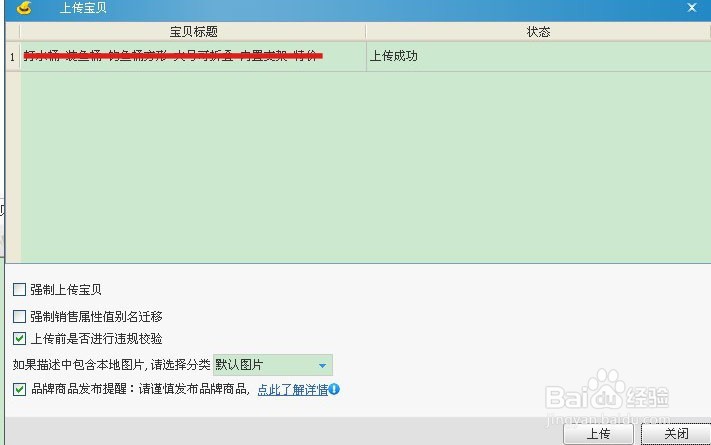Open the 点此了解详情 link
Screen dimensions: 711x445
coord(292,389)
